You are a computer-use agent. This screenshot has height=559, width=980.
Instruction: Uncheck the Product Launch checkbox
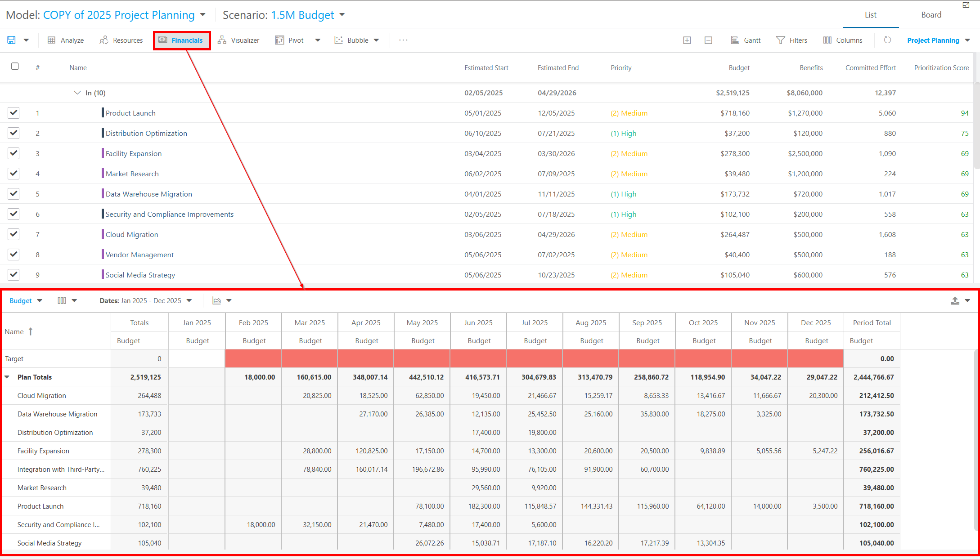pyautogui.click(x=13, y=112)
